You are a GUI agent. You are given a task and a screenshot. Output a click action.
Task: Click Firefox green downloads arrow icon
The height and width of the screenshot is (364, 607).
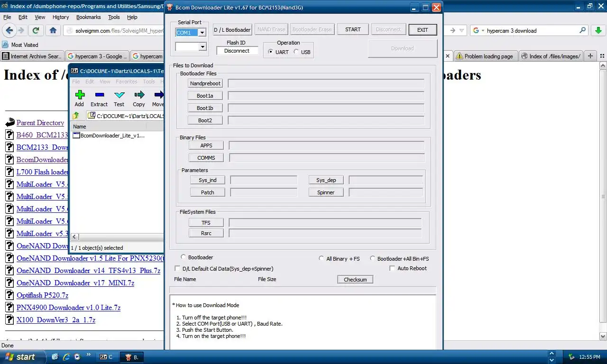coord(598,30)
